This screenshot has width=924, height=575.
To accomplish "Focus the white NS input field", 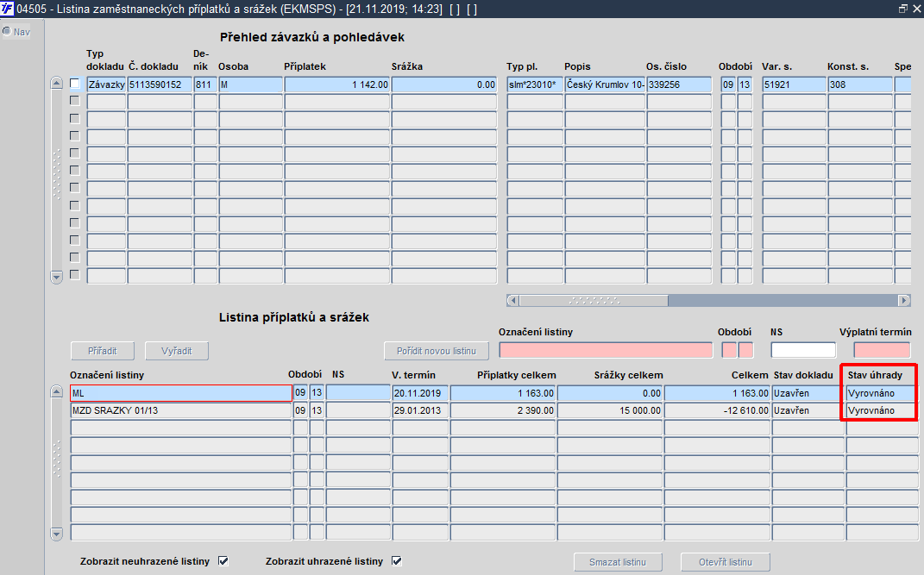I will [x=803, y=350].
